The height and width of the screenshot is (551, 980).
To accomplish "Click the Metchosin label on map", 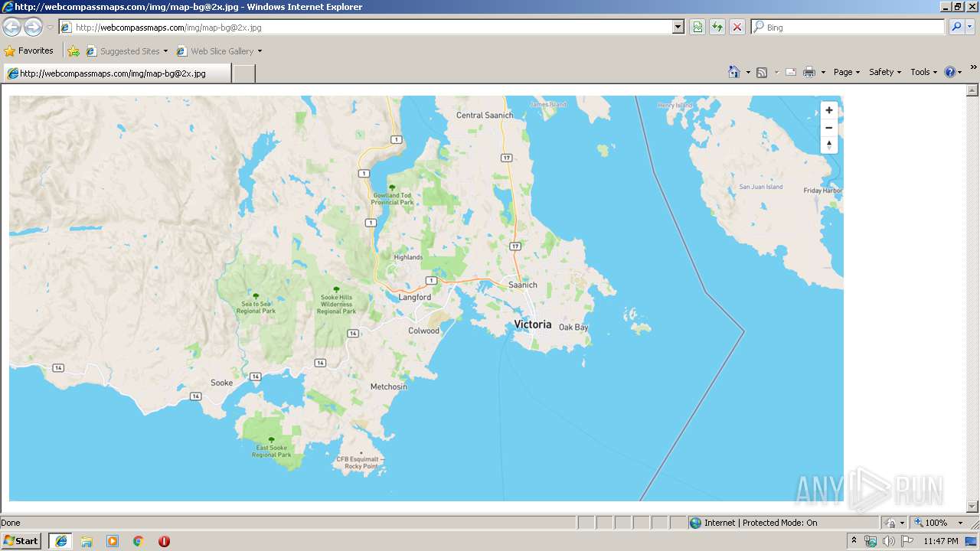I will pyautogui.click(x=389, y=386).
